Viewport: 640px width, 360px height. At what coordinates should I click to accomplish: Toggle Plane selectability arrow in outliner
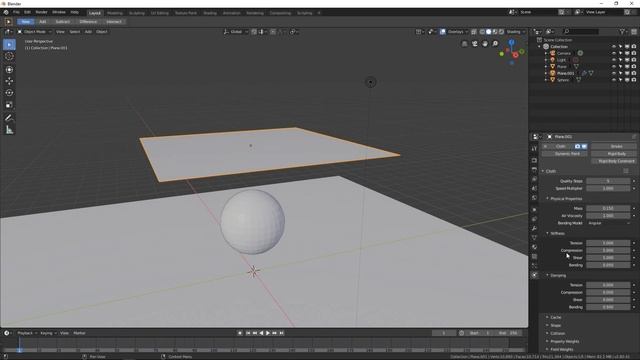[620, 67]
